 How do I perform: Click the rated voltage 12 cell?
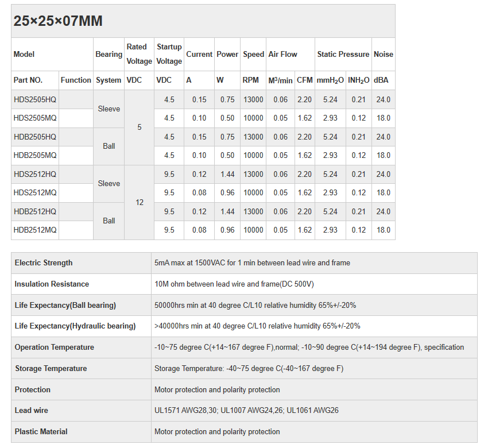pyautogui.click(x=139, y=203)
